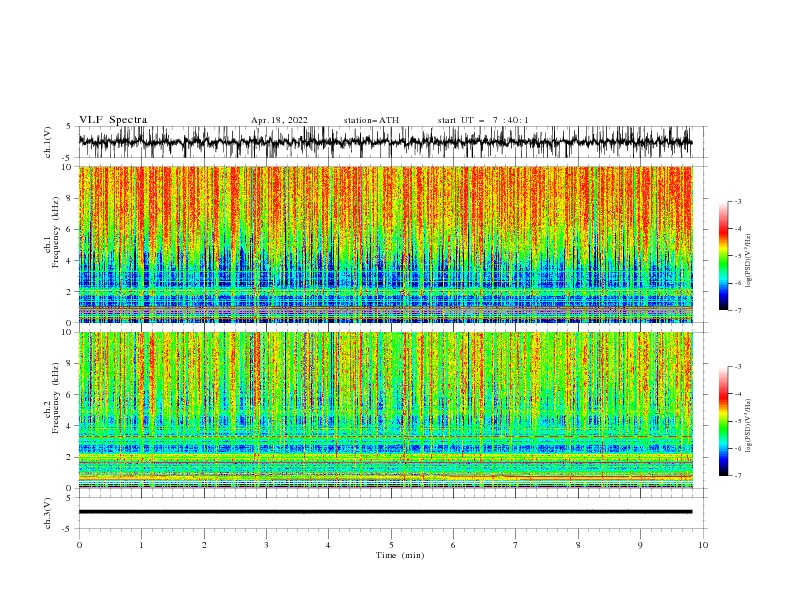Click the "VLF Spectra" title text

[x=113, y=120]
